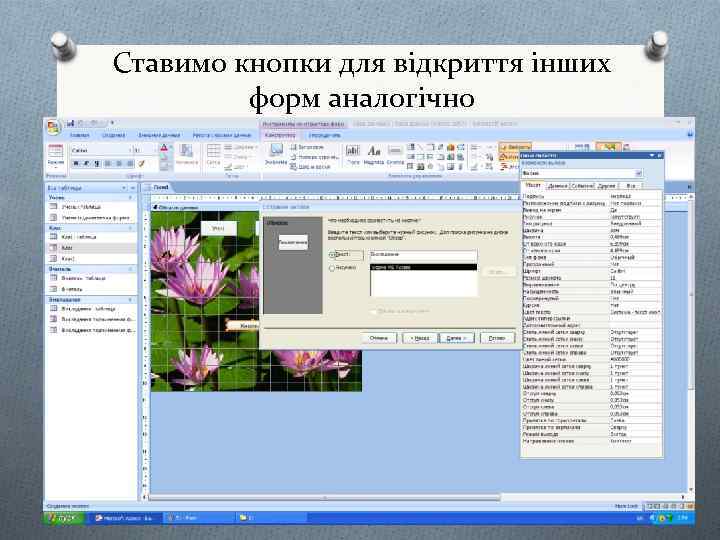Collapse the Викладання group in navigation pane

click(x=131, y=299)
